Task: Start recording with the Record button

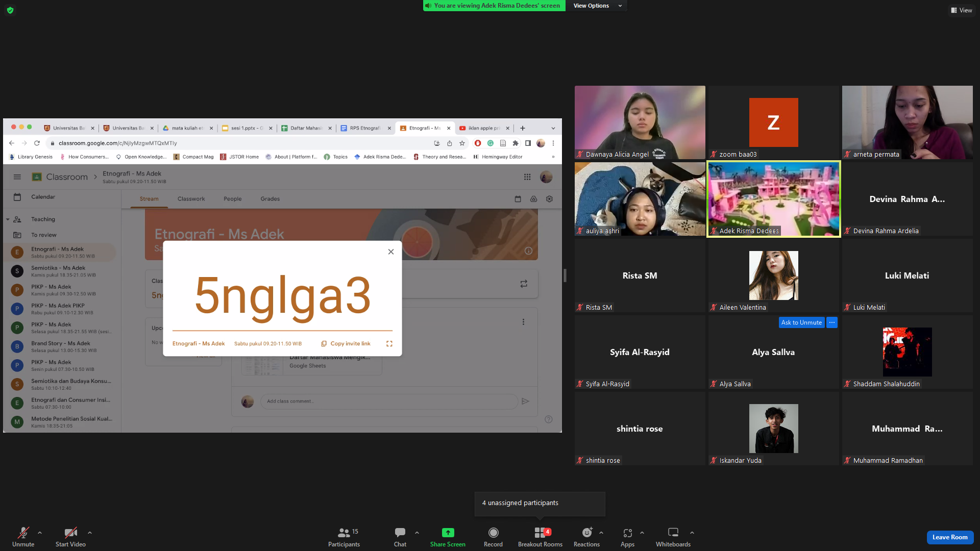Action: 493,537
